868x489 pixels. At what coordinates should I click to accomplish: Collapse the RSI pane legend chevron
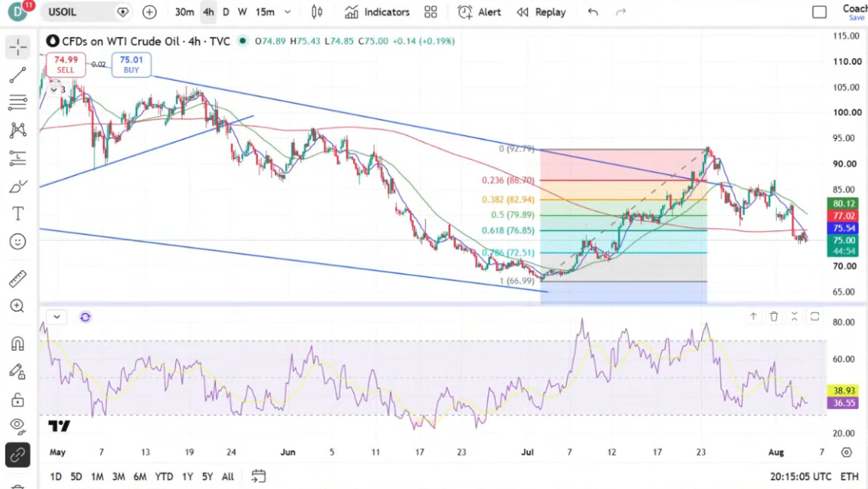57,317
